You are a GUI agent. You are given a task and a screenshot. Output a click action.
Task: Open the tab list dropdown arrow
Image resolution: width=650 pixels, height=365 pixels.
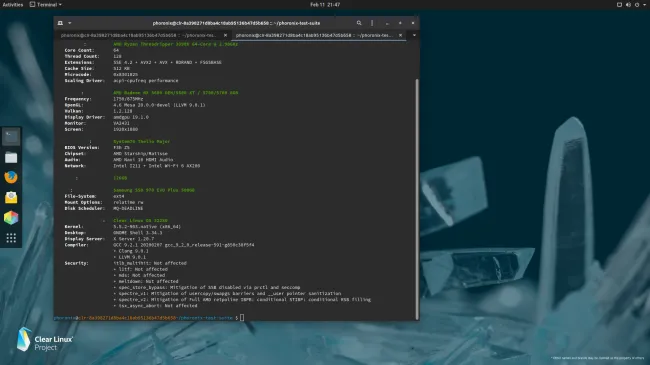tap(414, 35)
